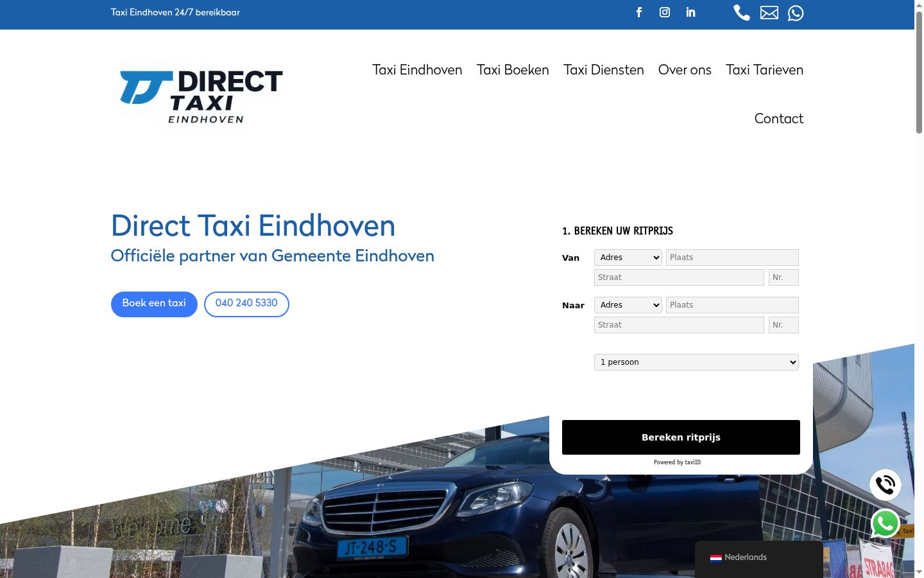This screenshot has width=924, height=578.
Task: Click the WhatsApp icon in top bar
Action: [796, 13]
